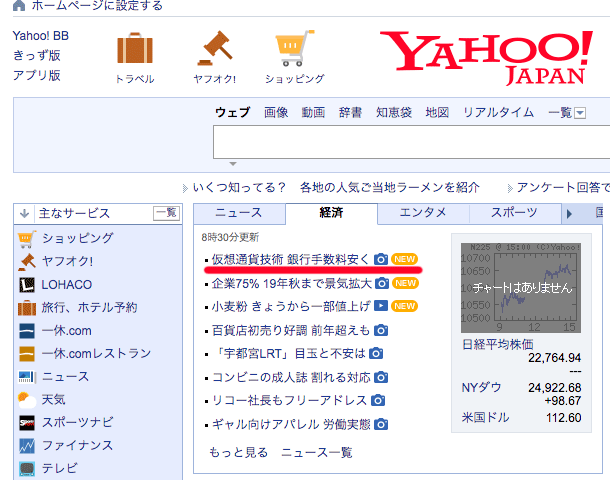Click the 一覧 button in 主なサービス header
Viewport: 610px width, 480px height.
click(x=167, y=213)
